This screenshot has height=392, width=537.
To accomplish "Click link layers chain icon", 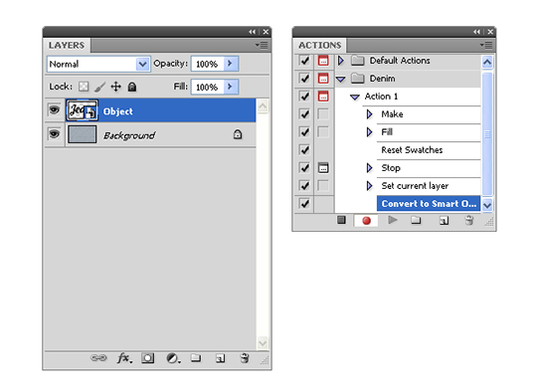I will pos(98,358).
